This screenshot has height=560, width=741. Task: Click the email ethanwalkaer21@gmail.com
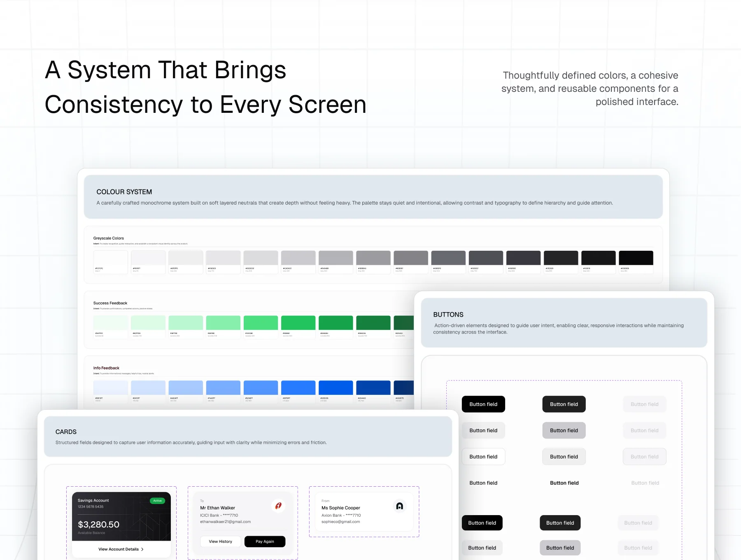[226, 522]
